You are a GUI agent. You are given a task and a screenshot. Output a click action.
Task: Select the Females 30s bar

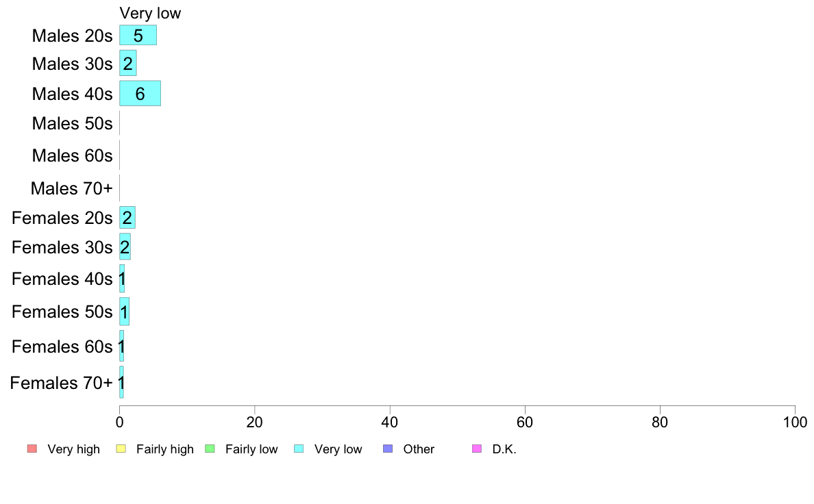(125, 247)
